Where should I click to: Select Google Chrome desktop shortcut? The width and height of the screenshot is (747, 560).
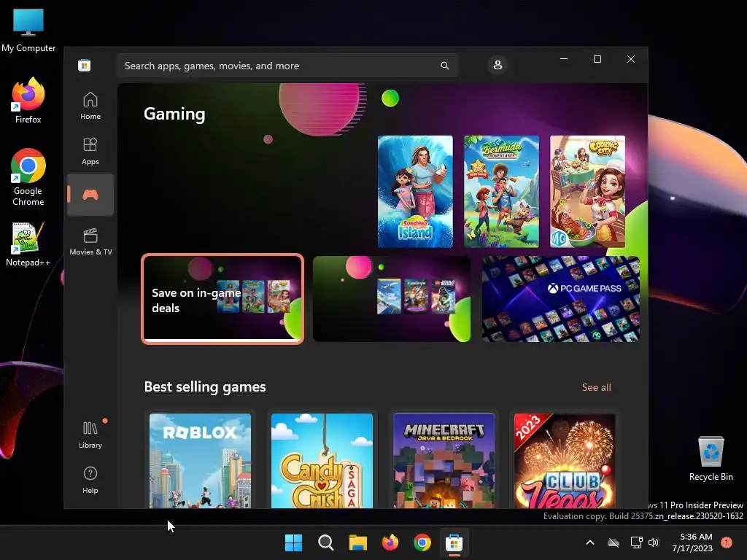tap(28, 177)
